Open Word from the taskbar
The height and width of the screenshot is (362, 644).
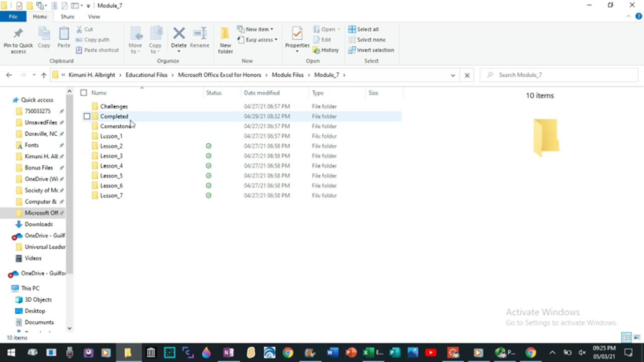(332, 352)
